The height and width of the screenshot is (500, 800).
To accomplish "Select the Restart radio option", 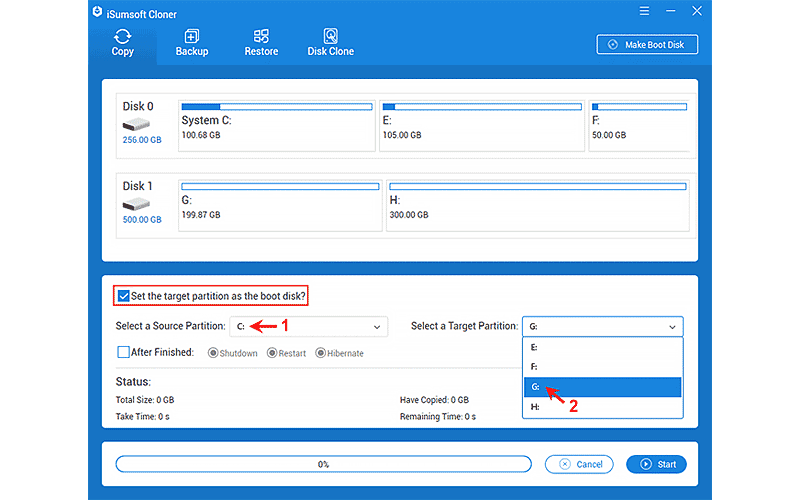I will (x=272, y=353).
